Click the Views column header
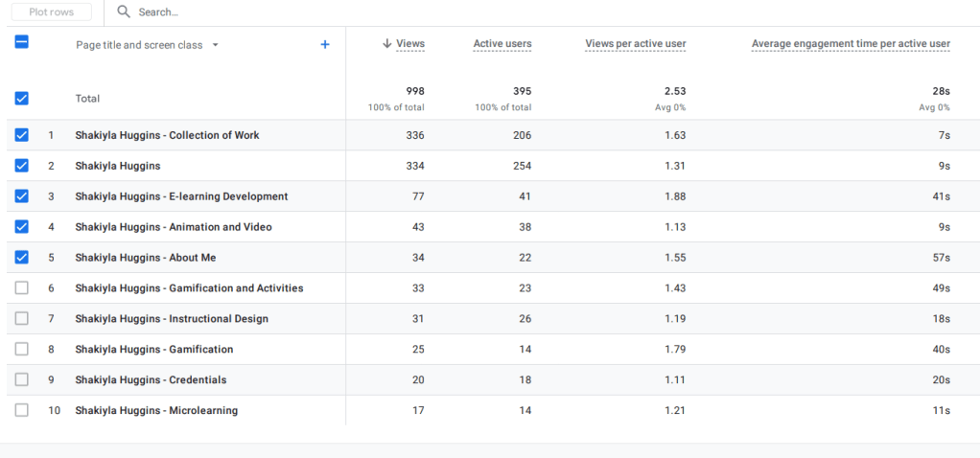 point(409,44)
